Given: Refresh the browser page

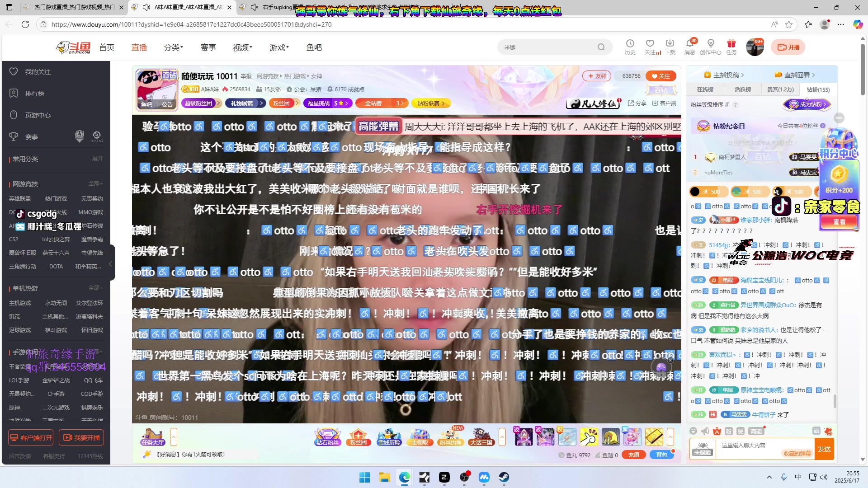Looking at the screenshot, I should click(25, 24).
